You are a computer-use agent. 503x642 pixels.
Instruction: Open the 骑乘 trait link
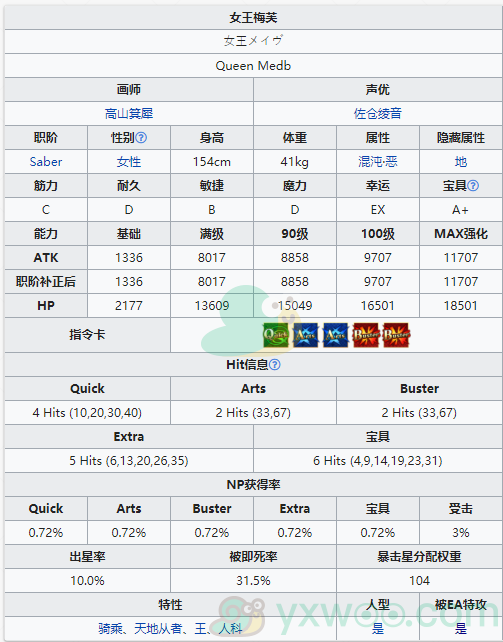[111, 628]
